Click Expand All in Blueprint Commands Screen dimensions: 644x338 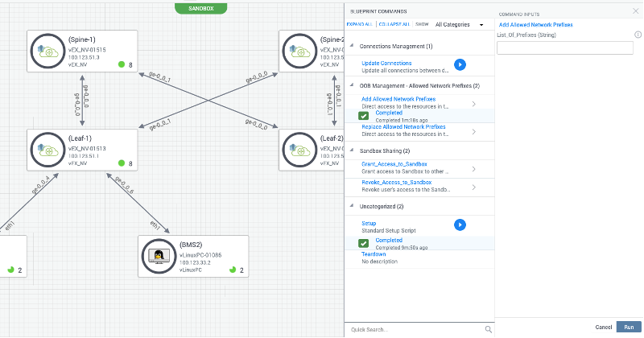click(x=358, y=24)
